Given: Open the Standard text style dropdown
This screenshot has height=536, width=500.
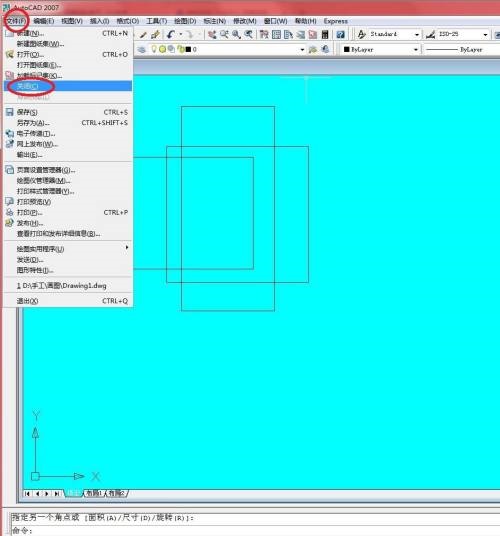Looking at the screenshot, I should 417,35.
